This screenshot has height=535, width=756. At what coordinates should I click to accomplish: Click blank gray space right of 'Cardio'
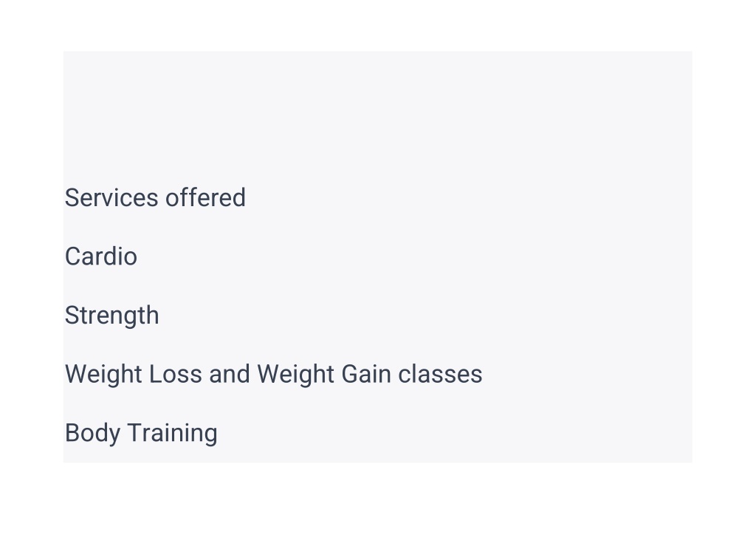click(x=415, y=256)
